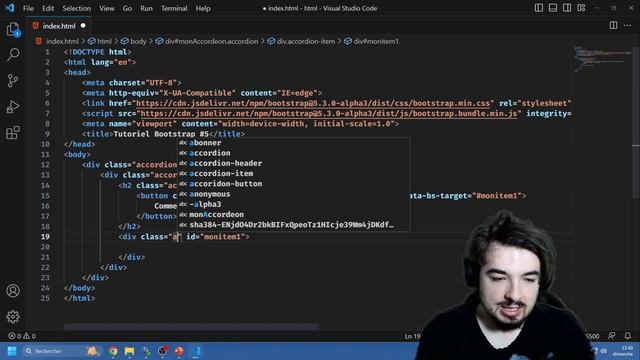This screenshot has height=360, width=640.
Task: Open the notifications bell in status bar
Action: click(627, 336)
